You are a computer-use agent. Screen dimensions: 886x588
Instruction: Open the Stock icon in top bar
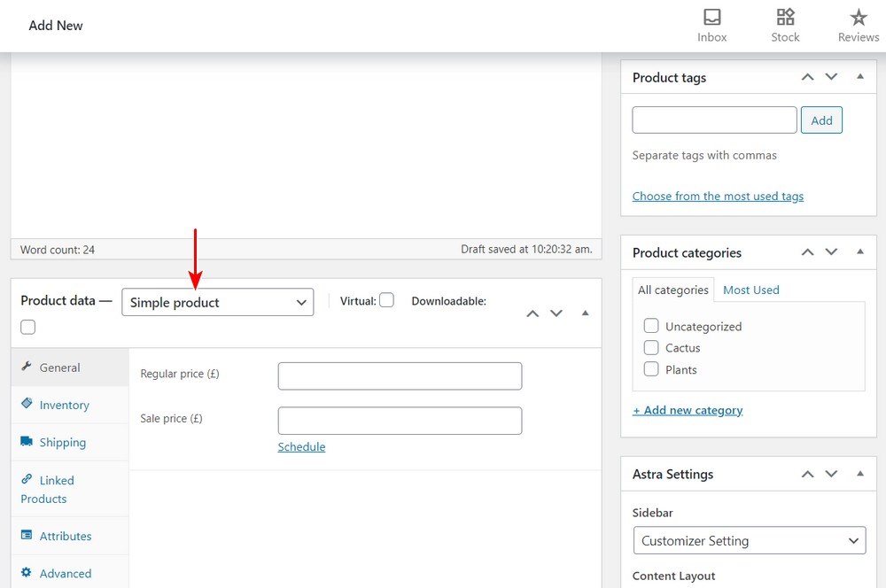point(785,18)
